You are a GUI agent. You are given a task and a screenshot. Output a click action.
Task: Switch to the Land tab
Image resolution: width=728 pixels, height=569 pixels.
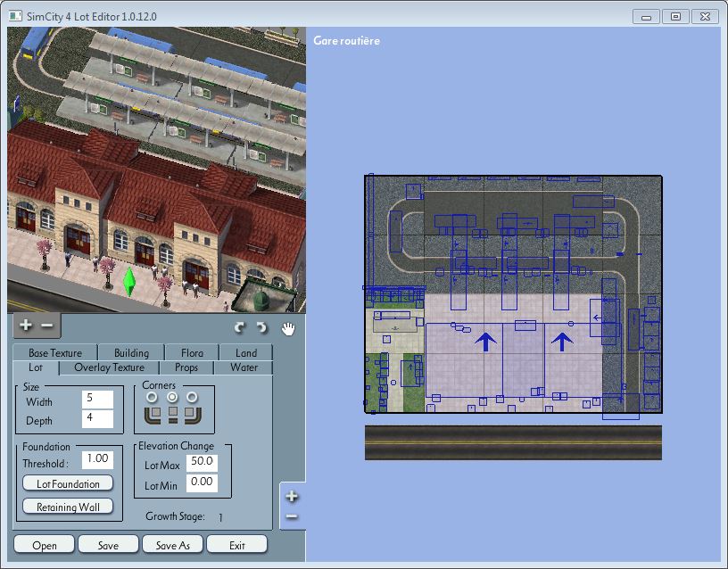[x=246, y=352]
